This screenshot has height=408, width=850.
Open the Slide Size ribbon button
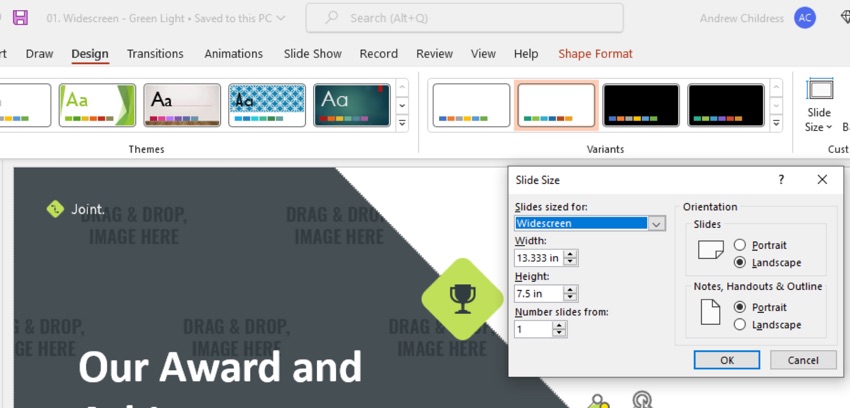point(819,106)
